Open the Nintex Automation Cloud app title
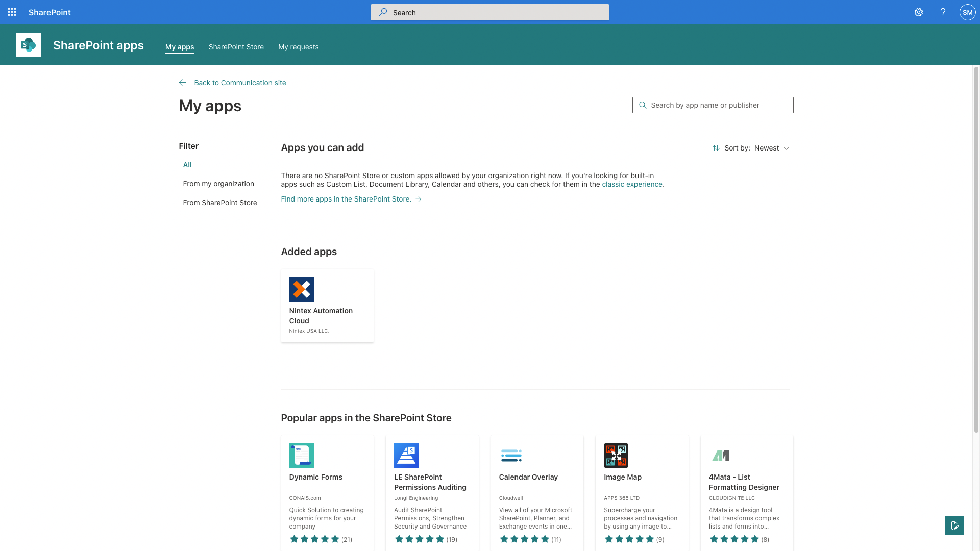The image size is (980, 551). 321,316
